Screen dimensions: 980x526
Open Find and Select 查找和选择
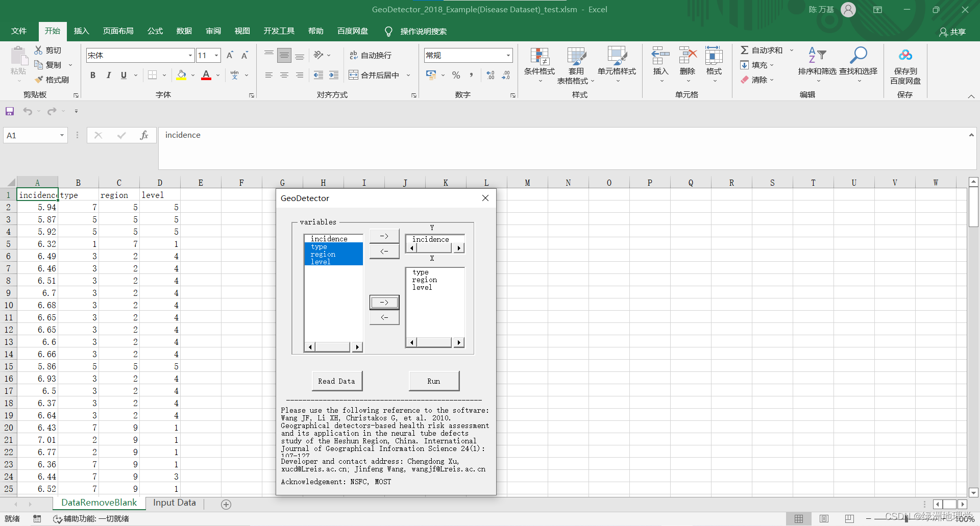click(858, 65)
